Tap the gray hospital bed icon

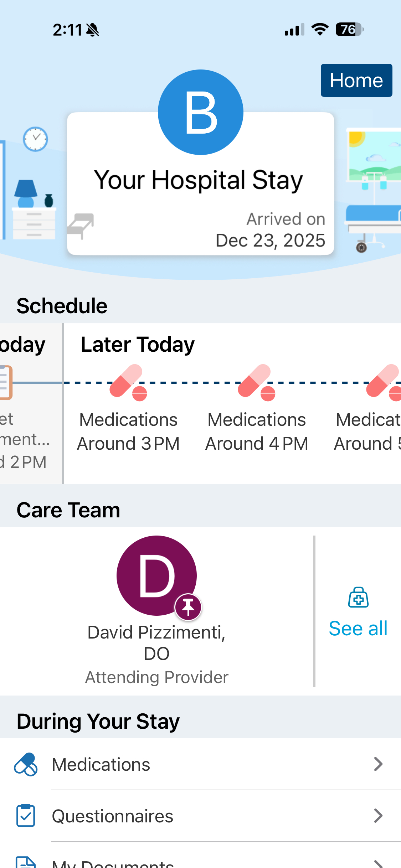coord(81,226)
